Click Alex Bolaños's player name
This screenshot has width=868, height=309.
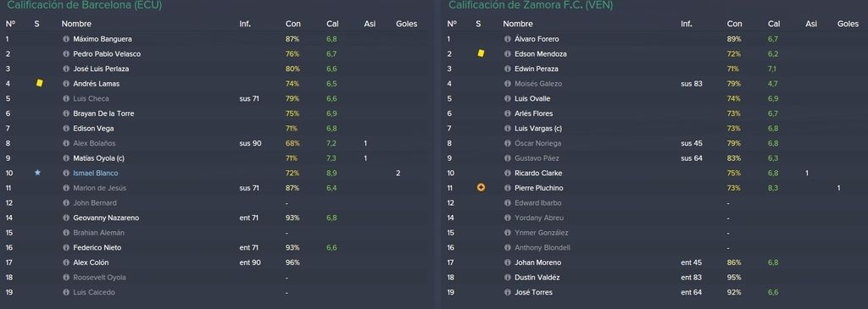(x=94, y=143)
